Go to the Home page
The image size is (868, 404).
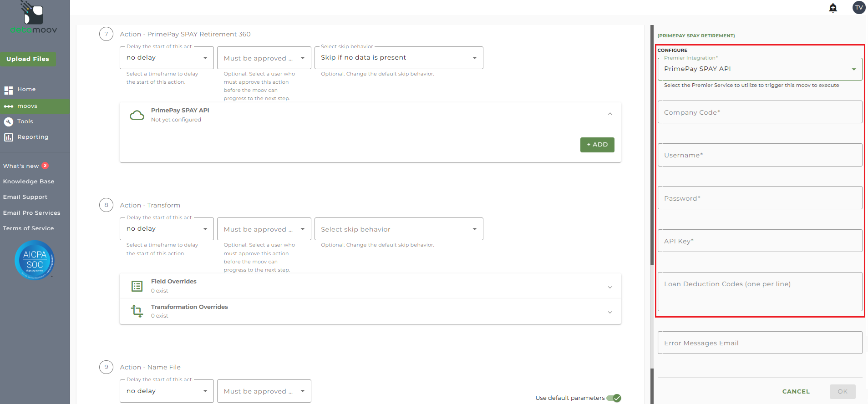(x=26, y=90)
